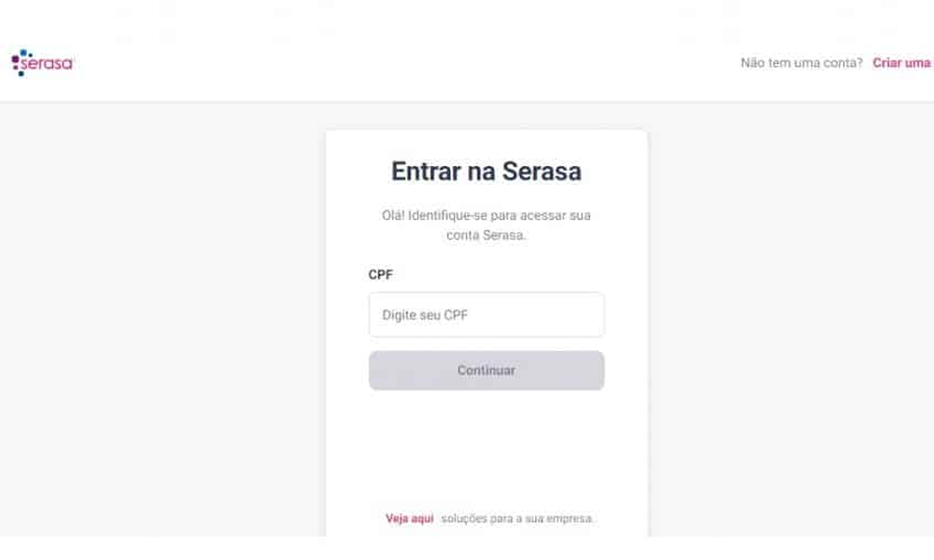934x560 pixels.
Task: Focus the "Digite seu CPF" input field
Action: click(486, 315)
